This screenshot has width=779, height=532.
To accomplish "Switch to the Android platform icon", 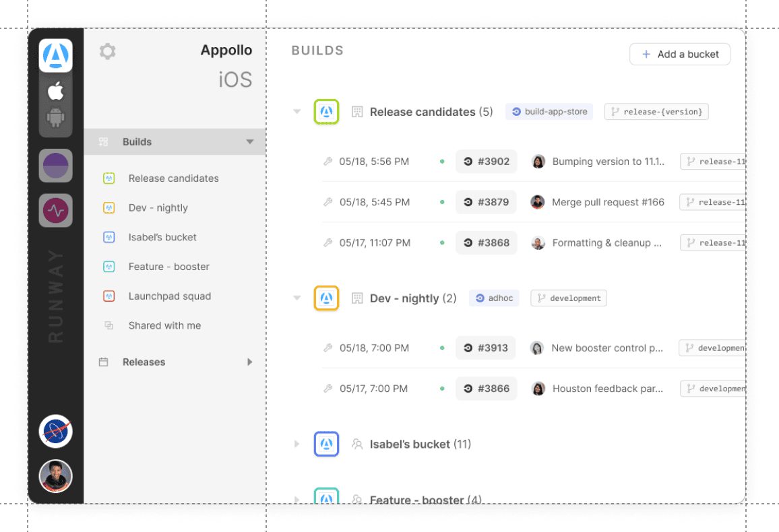I will click(56, 118).
